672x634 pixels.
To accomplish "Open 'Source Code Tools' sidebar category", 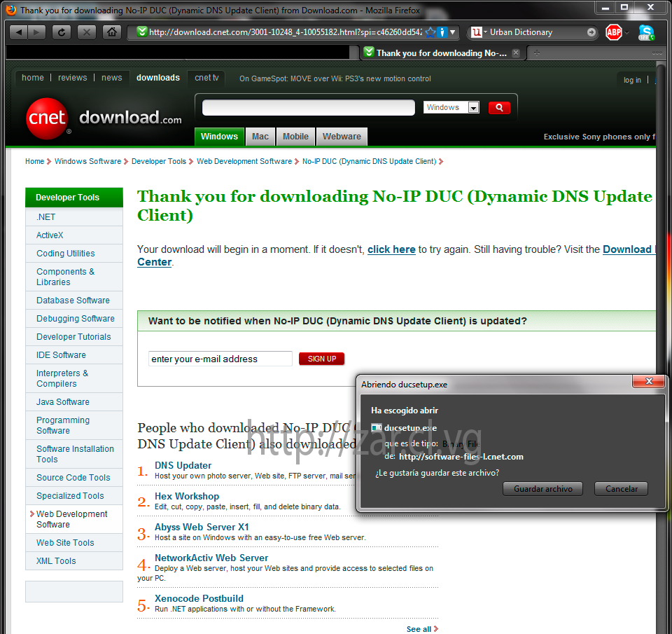I will click(73, 478).
